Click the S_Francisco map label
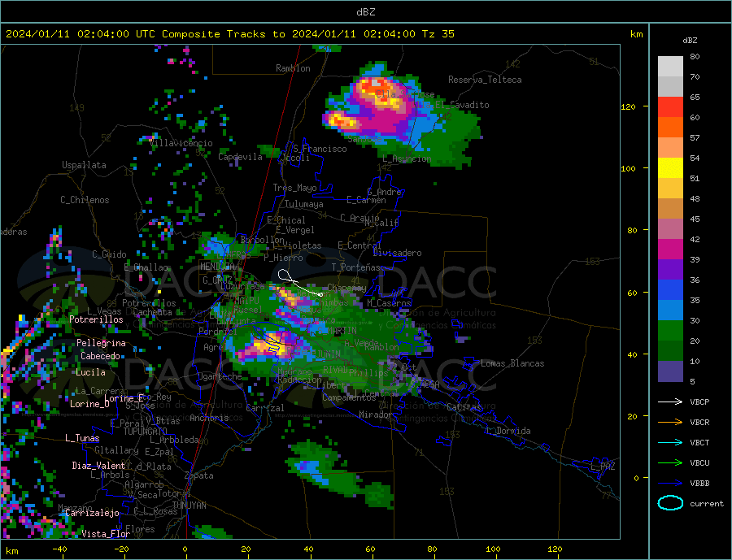Screen dimensions: 732x560 click(x=320, y=149)
